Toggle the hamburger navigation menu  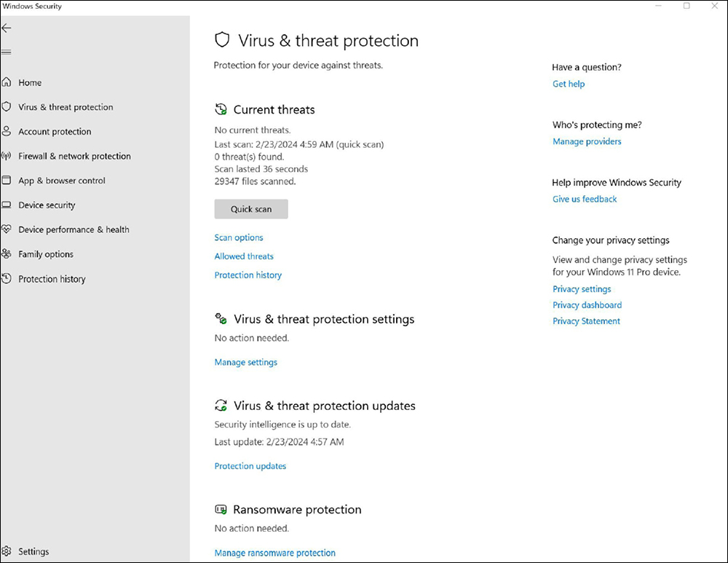click(7, 52)
